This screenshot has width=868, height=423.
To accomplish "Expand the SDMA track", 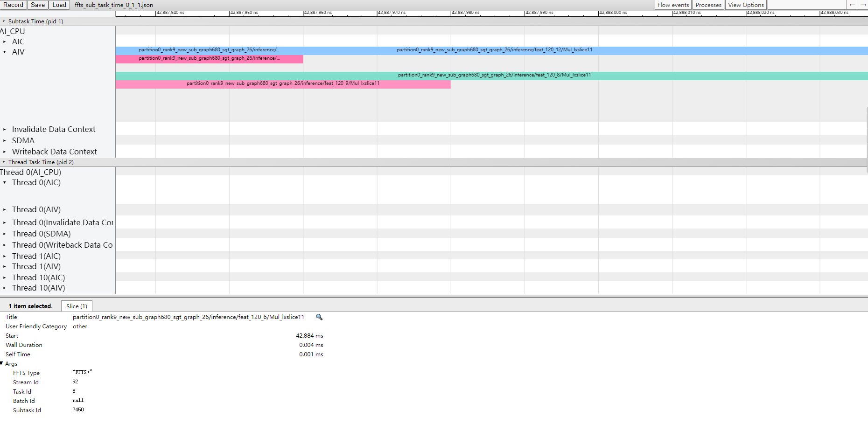I will (x=5, y=141).
